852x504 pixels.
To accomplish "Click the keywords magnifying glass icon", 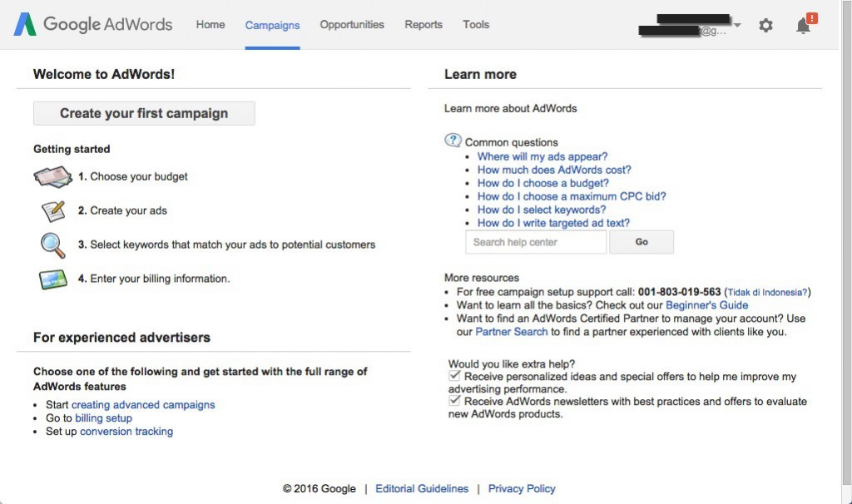I will coord(53,245).
